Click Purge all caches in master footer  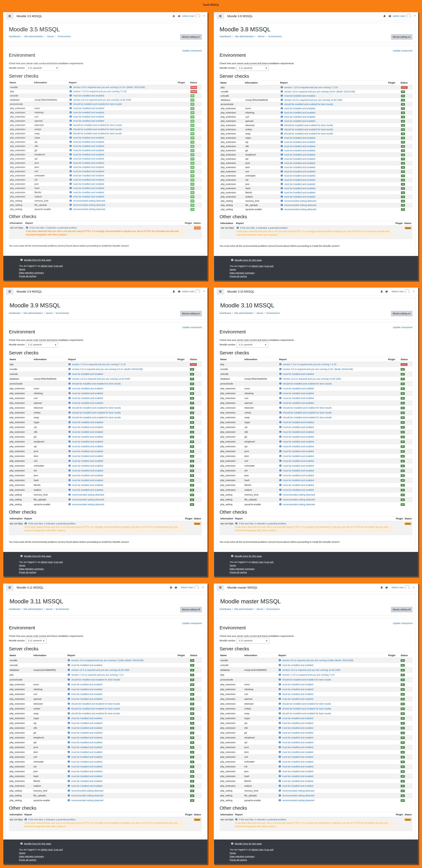click(x=238, y=860)
